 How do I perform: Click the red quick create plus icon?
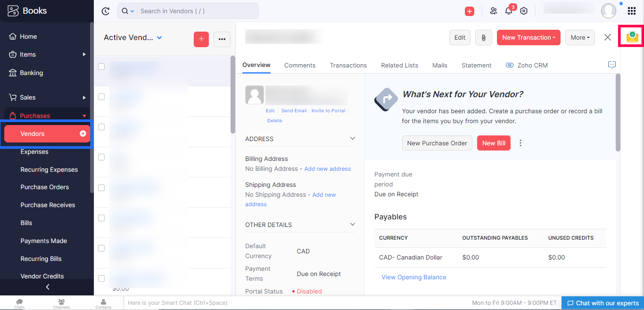pyautogui.click(x=470, y=11)
